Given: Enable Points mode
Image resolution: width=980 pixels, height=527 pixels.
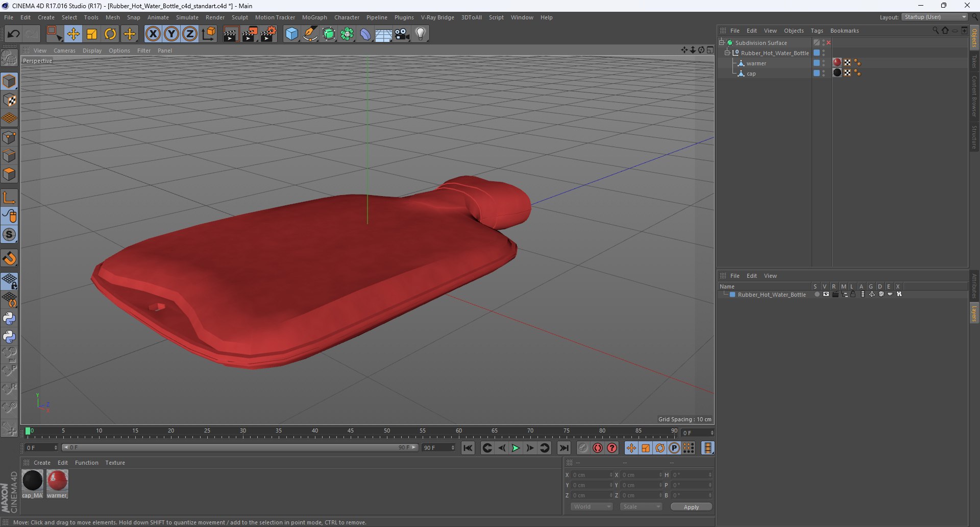Looking at the screenshot, I should [x=9, y=137].
